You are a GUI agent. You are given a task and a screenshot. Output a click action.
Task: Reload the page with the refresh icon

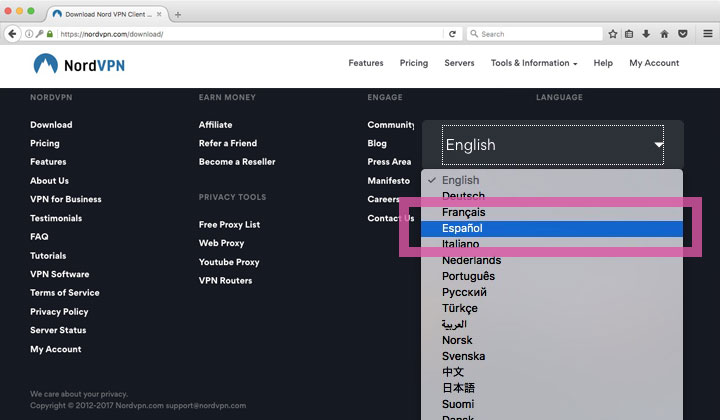tap(452, 34)
